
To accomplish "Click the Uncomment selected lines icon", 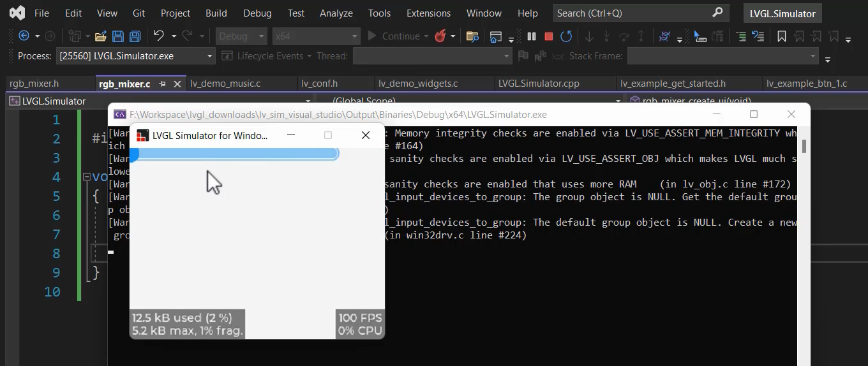I will click(x=758, y=36).
